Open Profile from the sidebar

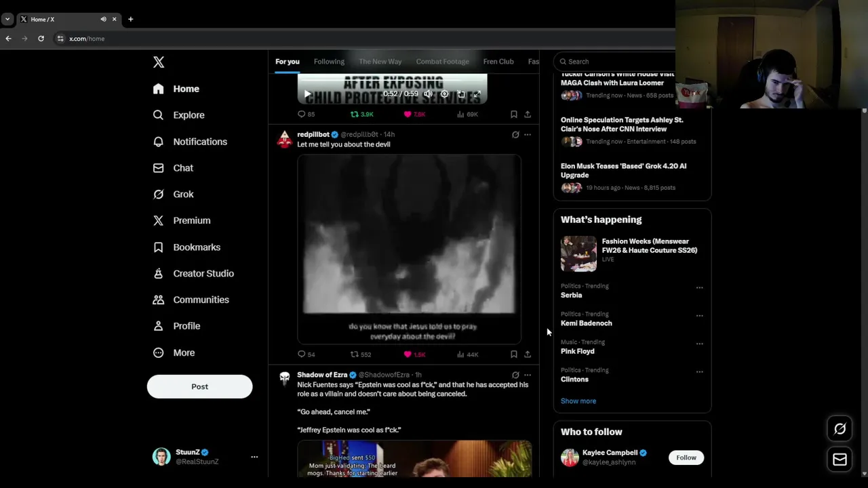pos(177,326)
